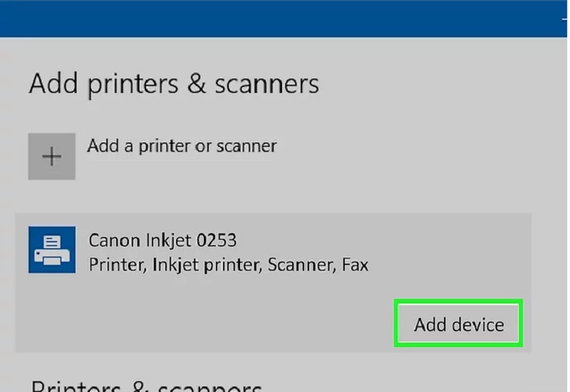Click the Add device button
This screenshot has height=392, width=570.
(458, 324)
